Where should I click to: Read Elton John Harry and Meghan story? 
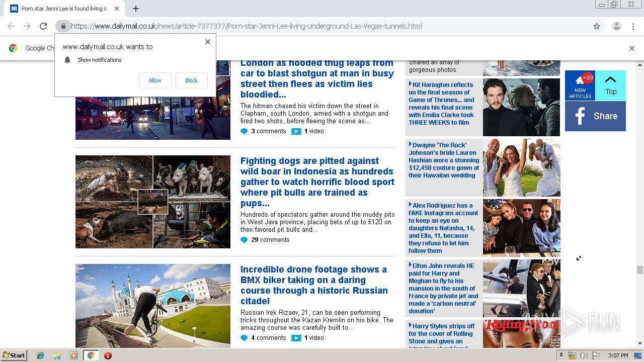pyautogui.click(x=443, y=288)
